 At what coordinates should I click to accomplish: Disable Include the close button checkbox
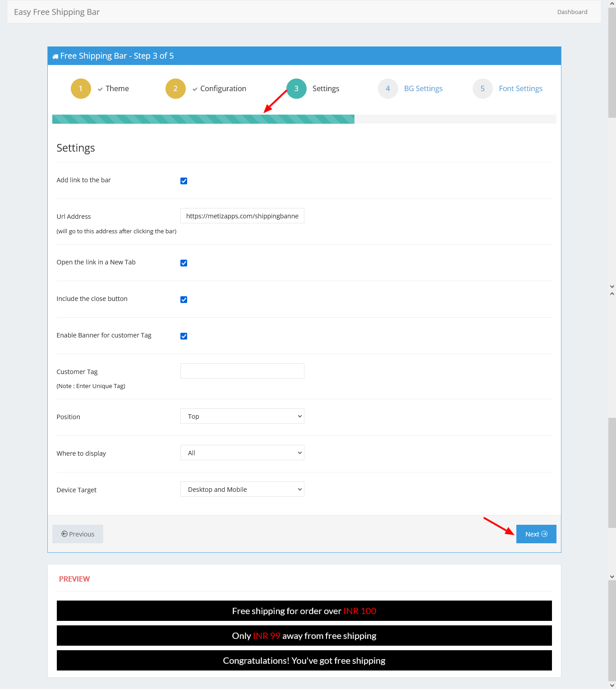[x=184, y=300]
